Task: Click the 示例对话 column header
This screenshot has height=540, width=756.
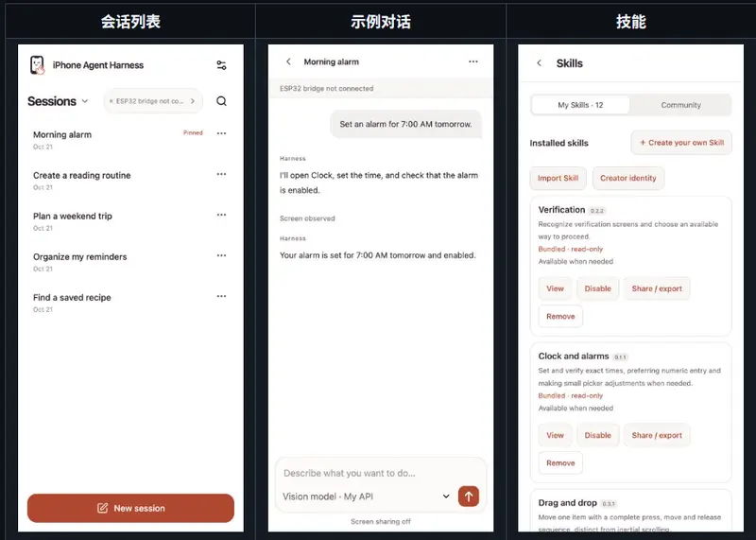Action: [381, 22]
